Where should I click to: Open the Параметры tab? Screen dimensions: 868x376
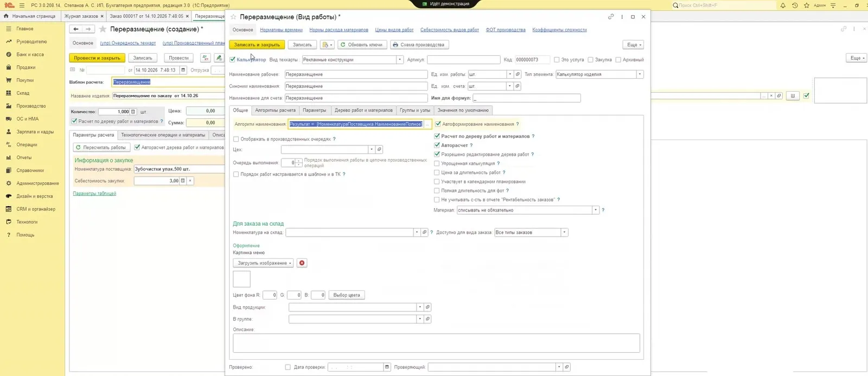[x=315, y=110]
